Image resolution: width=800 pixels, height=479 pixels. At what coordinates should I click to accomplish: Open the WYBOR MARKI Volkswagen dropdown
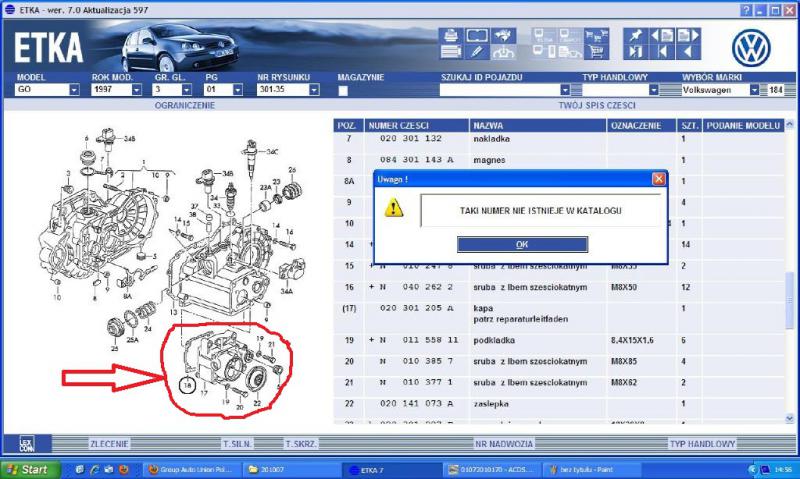pyautogui.click(x=755, y=90)
